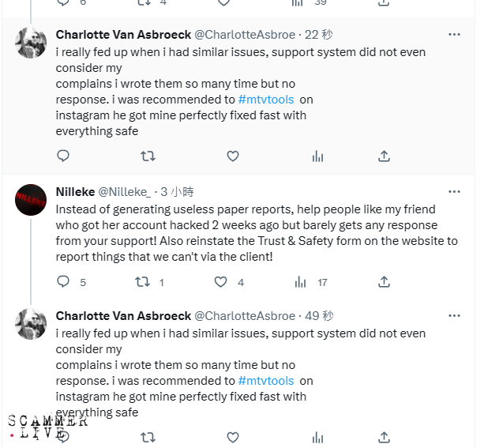
Task: Share Charlotte's 22-second-old tweet
Action: click(x=384, y=156)
